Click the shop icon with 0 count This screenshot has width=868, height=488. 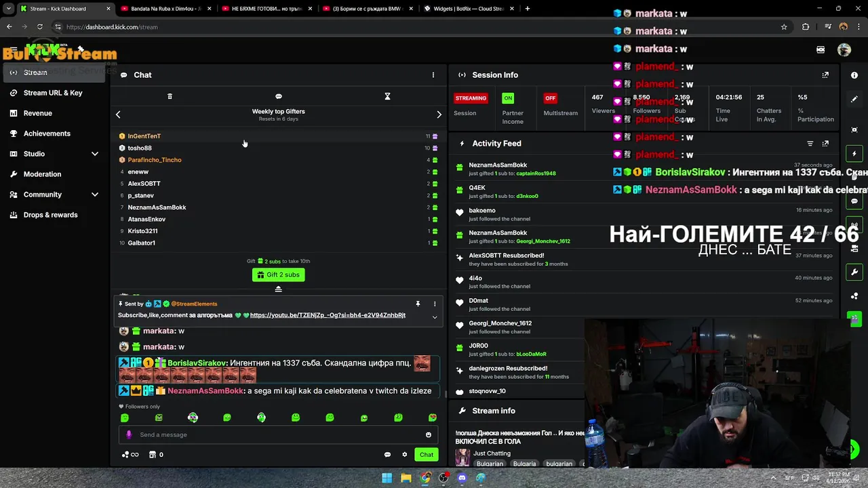point(156,455)
